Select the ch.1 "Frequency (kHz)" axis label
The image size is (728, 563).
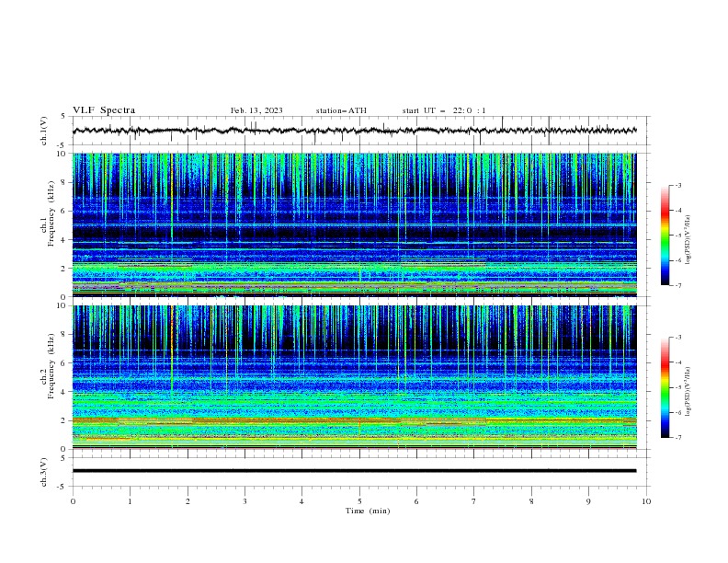click(51, 213)
